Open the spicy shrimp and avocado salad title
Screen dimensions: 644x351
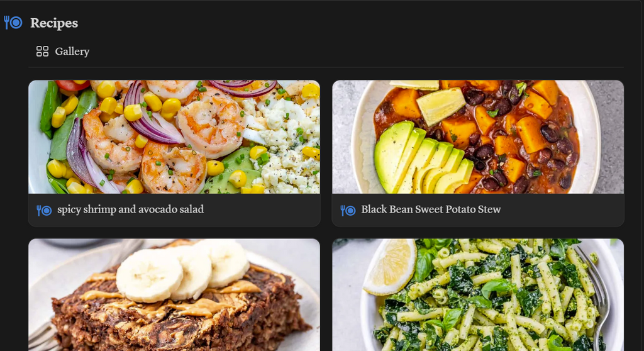click(x=131, y=209)
